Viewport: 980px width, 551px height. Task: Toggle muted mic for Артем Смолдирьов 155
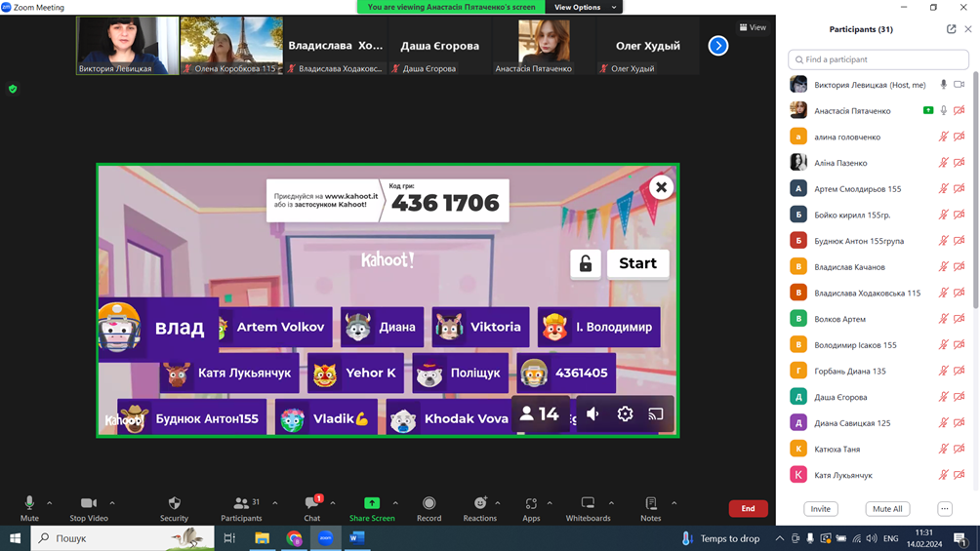coord(944,188)
